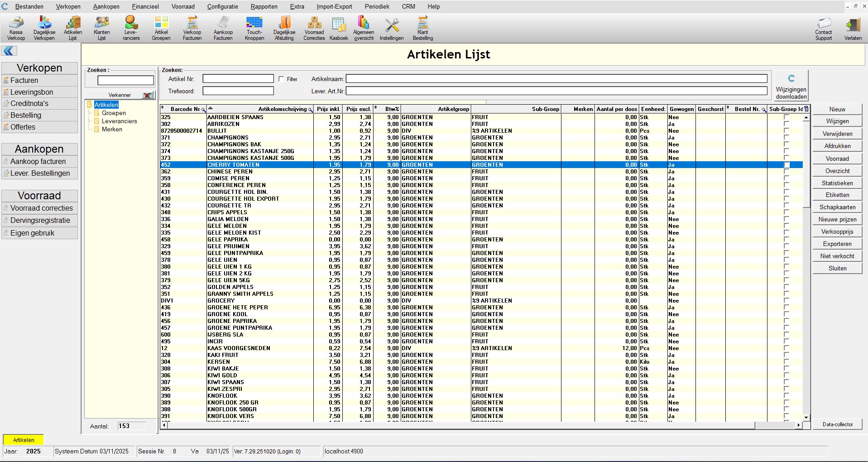Click the Nieuw button
The height and width of the screenshot is (462, 868).
tap(837, 109)
